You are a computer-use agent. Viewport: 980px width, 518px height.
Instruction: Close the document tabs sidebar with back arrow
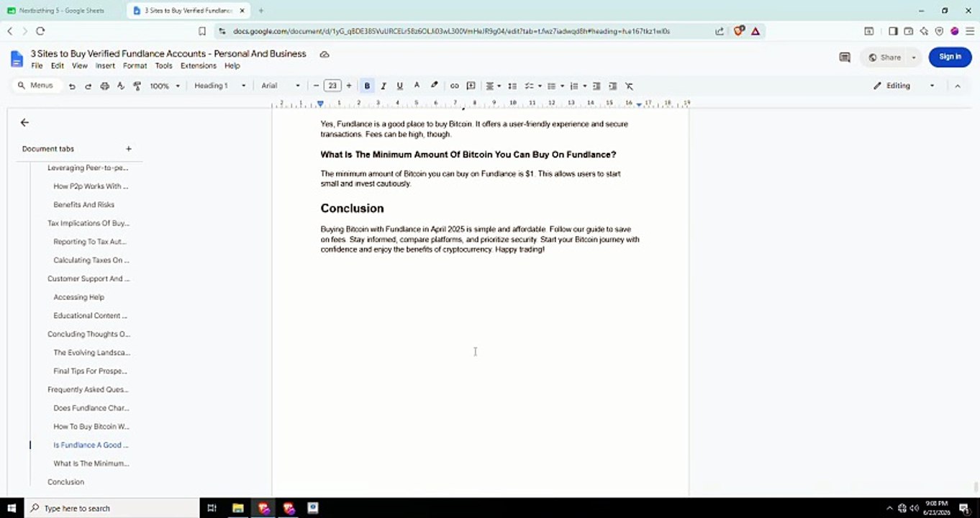[24, 123]
